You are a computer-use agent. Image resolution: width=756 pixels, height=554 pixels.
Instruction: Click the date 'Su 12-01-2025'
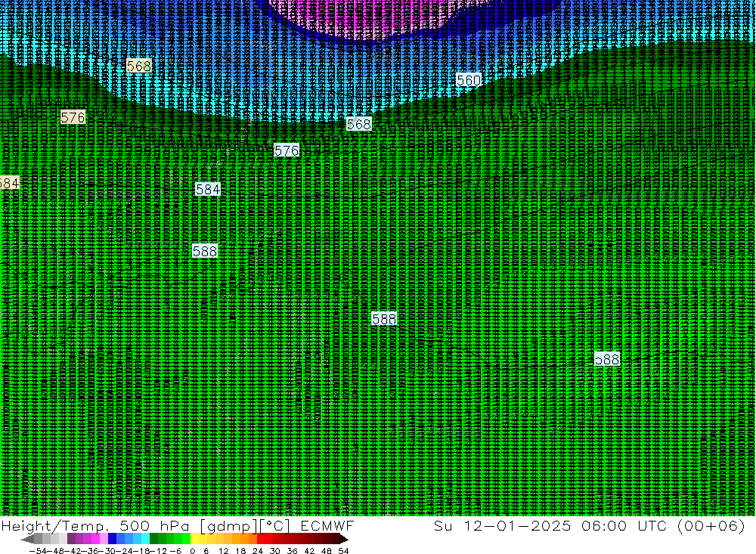pyautogui.click(x=503, y=525)
